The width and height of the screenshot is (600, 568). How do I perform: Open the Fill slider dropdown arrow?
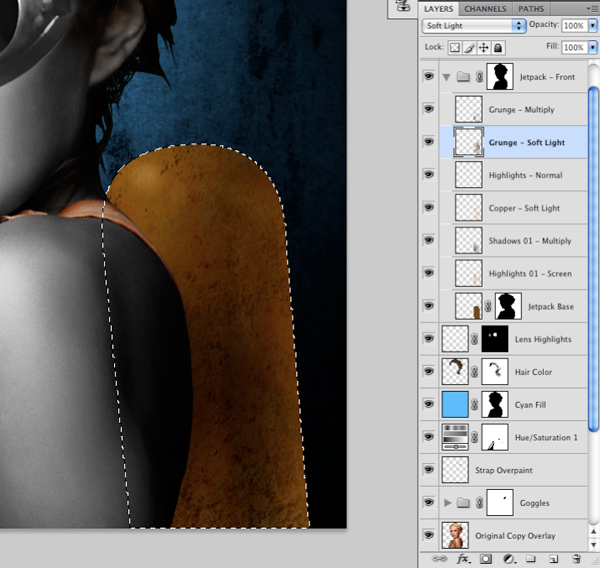tap(593, 47)
